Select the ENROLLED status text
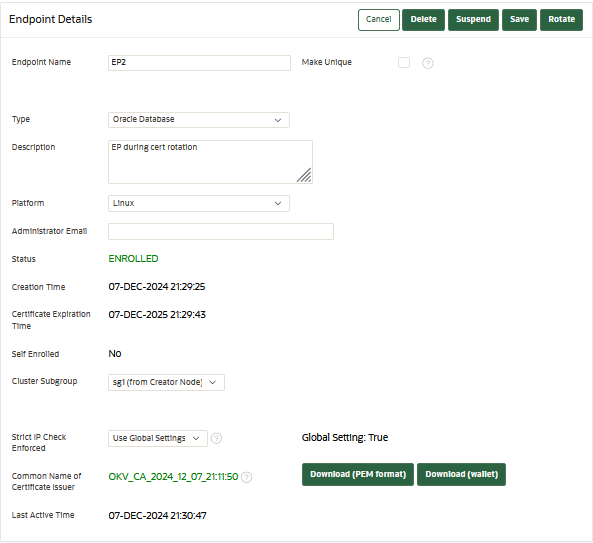Image resolution: width=593 pixels, height=543 pixels. tap(134, 259)
